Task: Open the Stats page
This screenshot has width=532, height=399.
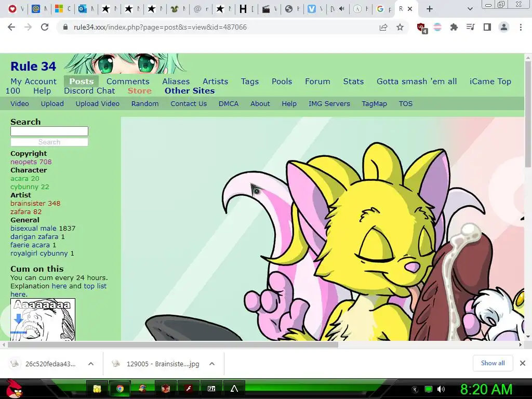Action: [x=353, y=82]
